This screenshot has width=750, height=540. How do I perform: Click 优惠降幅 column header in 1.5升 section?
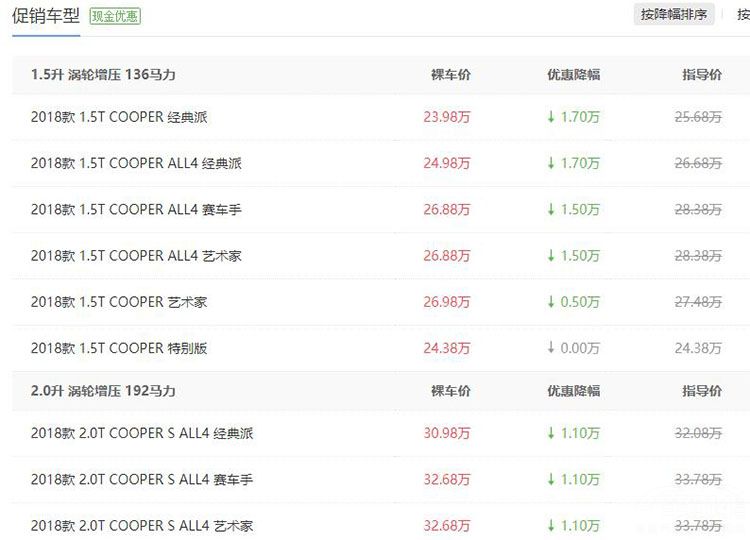point(574,75)
